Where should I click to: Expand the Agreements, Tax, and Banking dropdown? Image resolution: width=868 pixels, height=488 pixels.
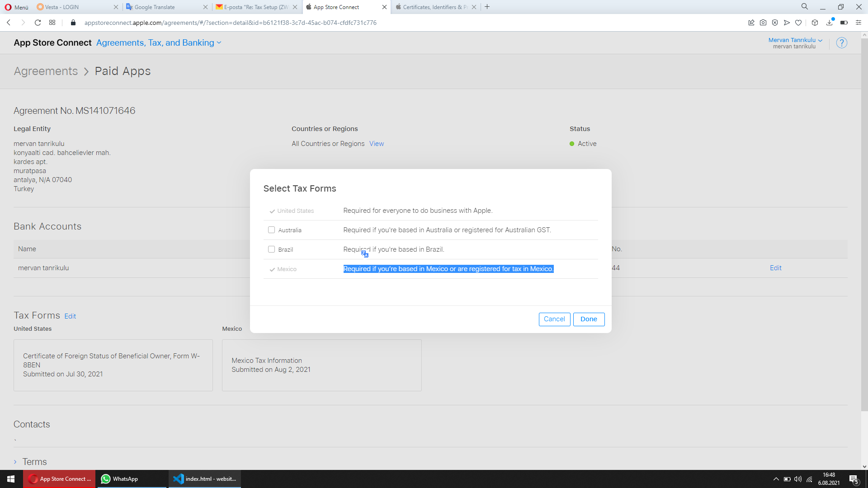click(x=159, y=42)
